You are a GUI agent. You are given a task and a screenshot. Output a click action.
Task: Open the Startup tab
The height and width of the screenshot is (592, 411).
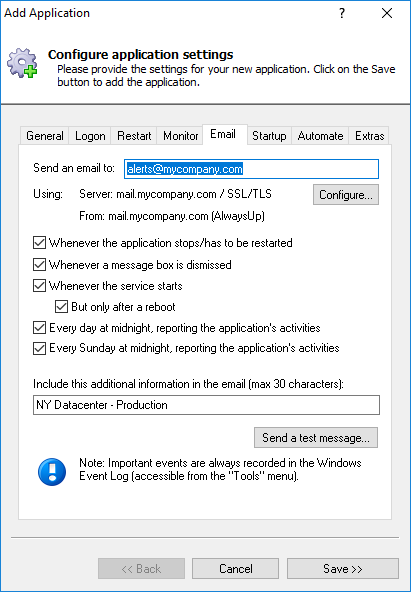tap(269, 136)
